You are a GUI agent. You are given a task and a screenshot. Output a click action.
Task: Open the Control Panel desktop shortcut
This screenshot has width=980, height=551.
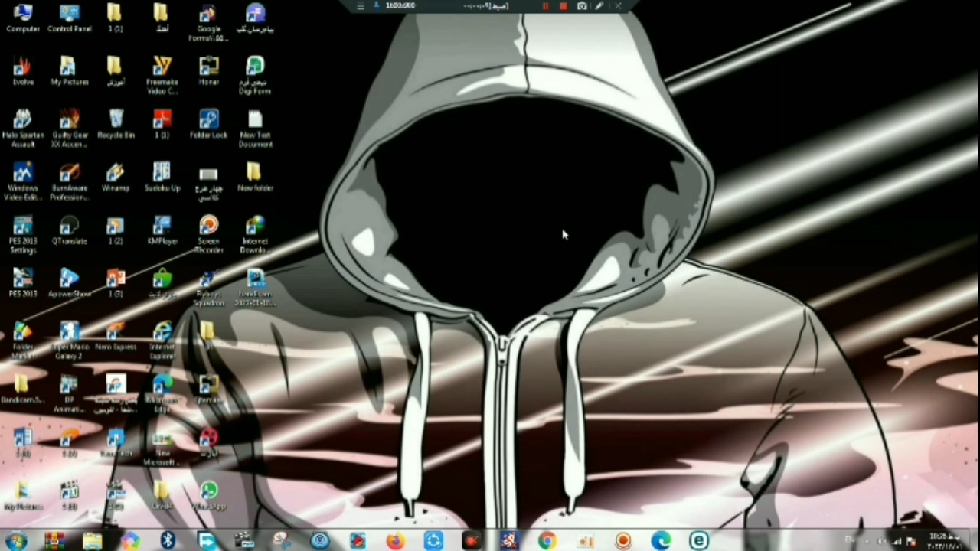click(69, 15)
